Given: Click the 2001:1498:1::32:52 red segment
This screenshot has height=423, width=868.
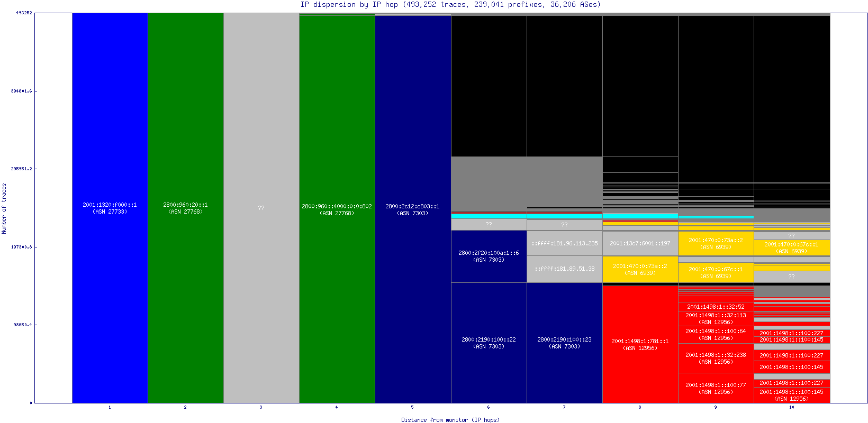Looking at the screenshot, I should coord(716,307).
